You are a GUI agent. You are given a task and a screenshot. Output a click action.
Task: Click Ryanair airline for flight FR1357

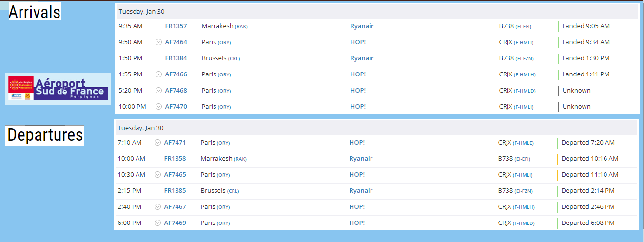point(362,26)
